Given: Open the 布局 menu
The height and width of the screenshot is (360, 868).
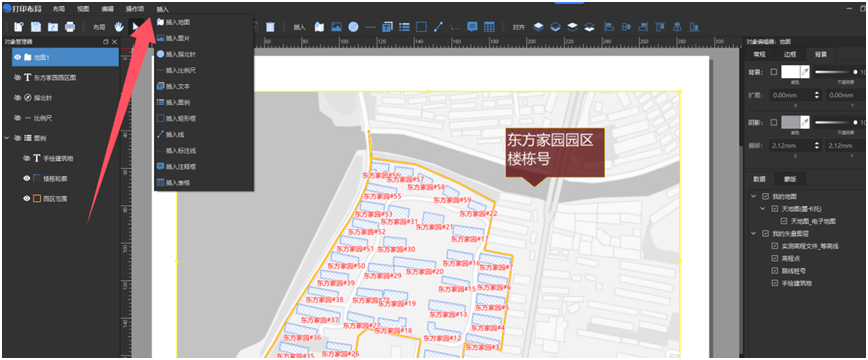Looking at the screenshot, I should (59, 9).
